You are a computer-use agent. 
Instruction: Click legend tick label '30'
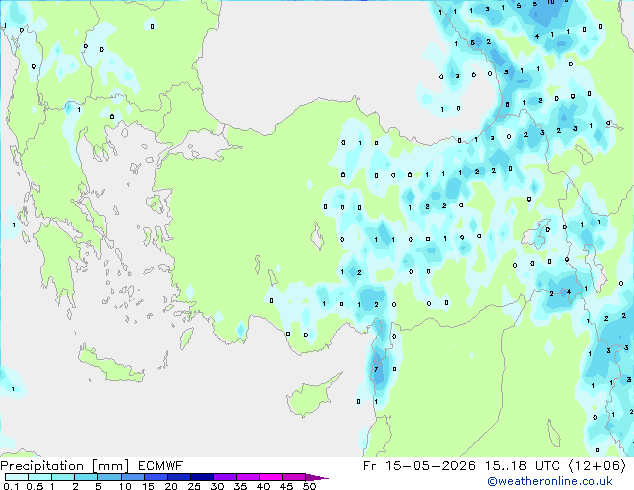[x=217, y=486]
